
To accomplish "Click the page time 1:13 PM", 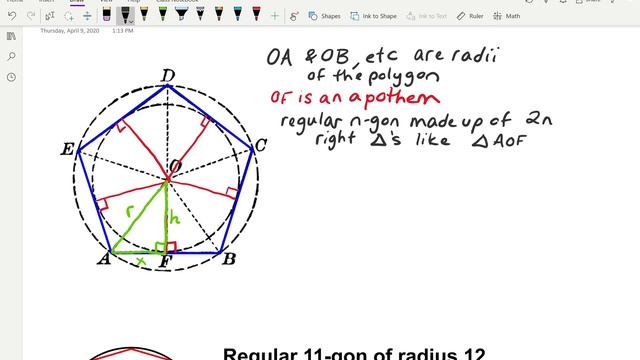I will pos(122,31).
